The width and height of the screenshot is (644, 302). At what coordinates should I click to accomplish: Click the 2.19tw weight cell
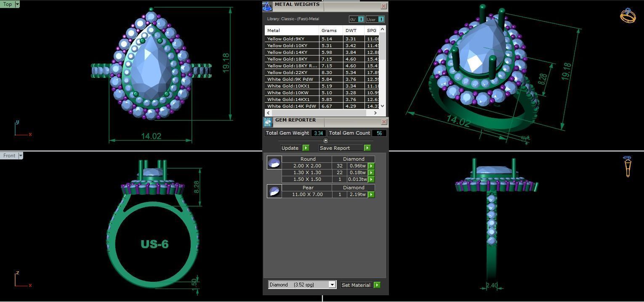pos(357,194)
